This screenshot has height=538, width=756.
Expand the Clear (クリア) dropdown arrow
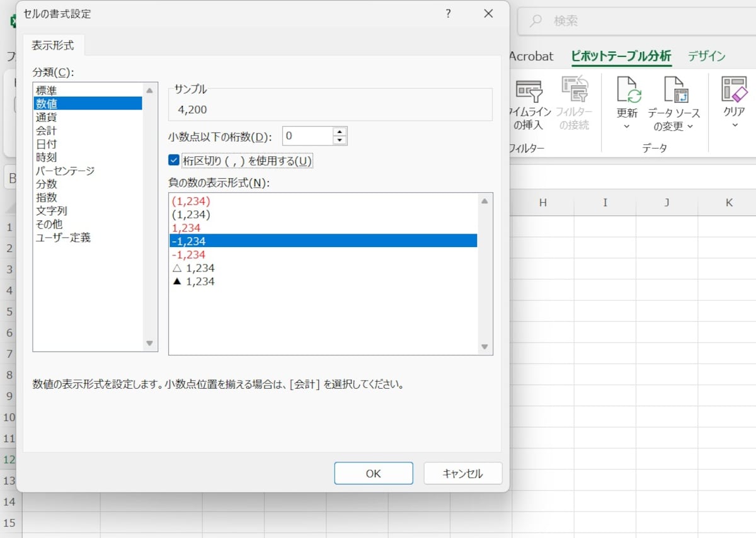pos(734,125)
